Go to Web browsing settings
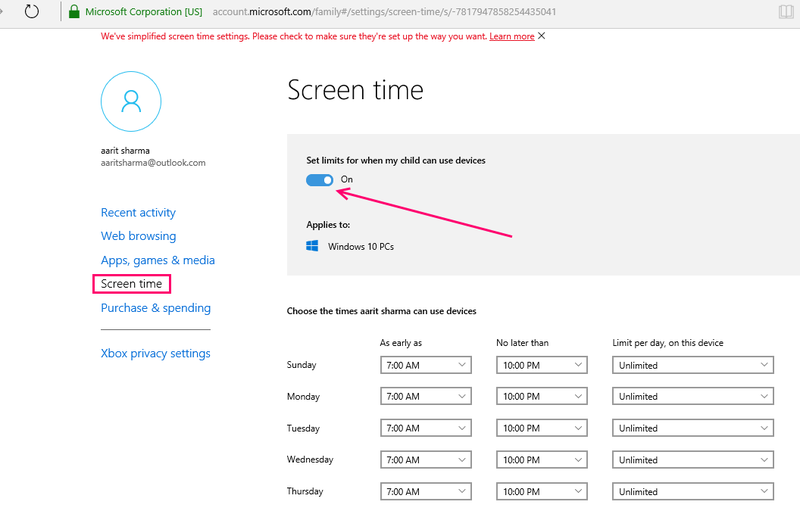The width and height of the screenshot is (800, 511). (x=138, y=236)
